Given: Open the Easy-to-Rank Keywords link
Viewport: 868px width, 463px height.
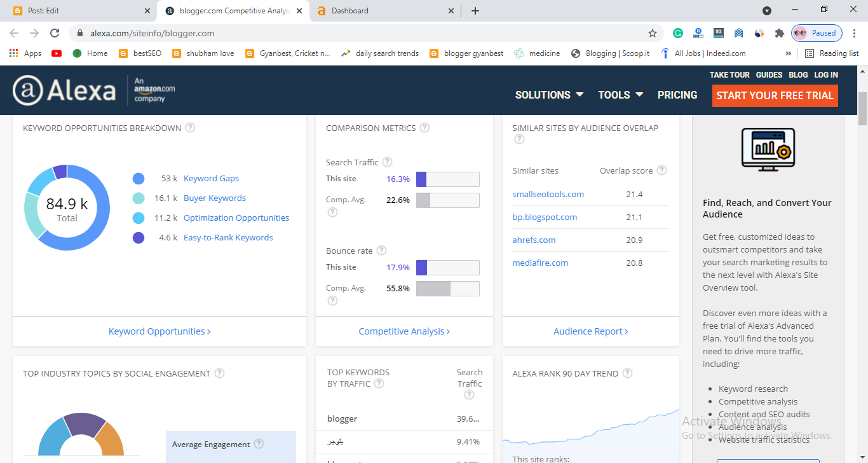Looking at the screenshot, I should point(228,238).
